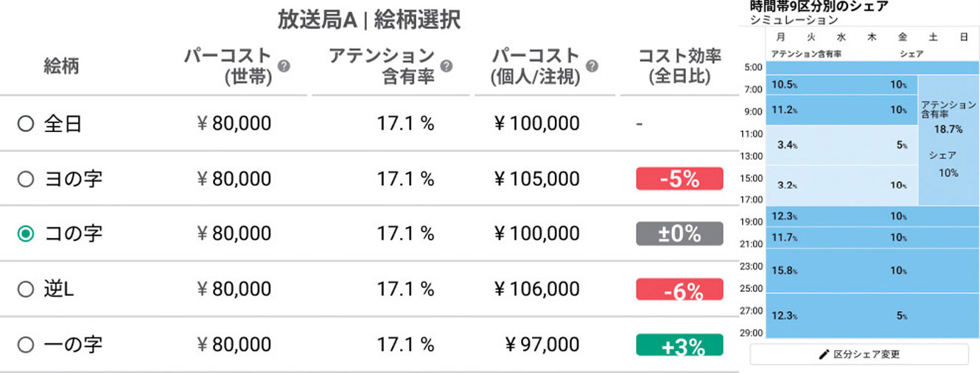Select the 10.5% time slot at 7:00

pos(842,86)
